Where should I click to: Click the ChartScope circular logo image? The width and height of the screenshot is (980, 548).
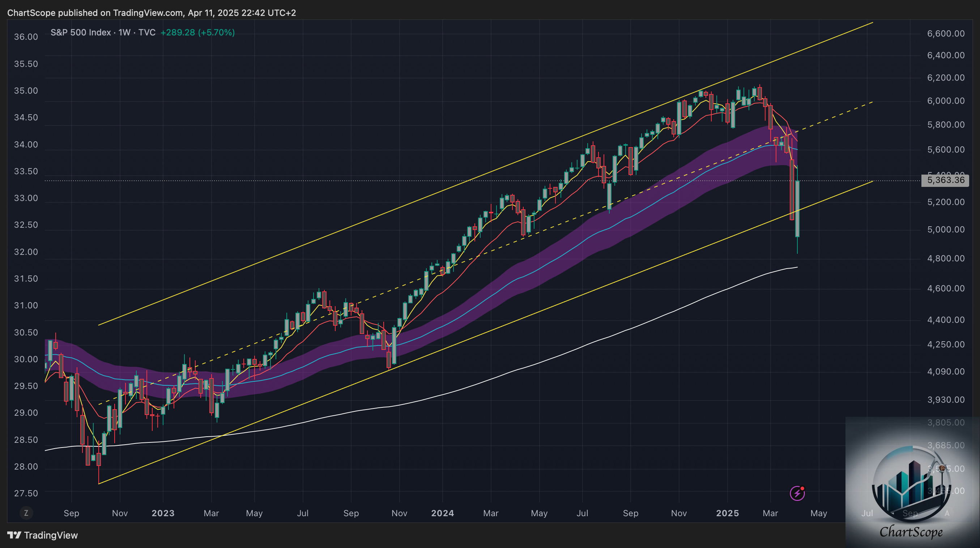click(x=911, y=484)
